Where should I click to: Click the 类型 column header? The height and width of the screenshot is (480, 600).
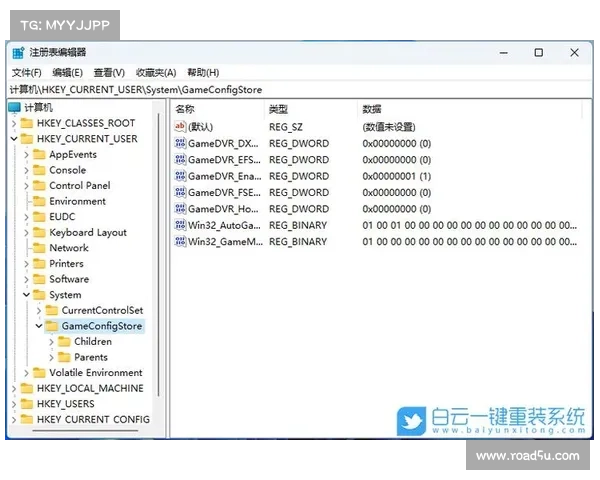click(x=279, y=108)
